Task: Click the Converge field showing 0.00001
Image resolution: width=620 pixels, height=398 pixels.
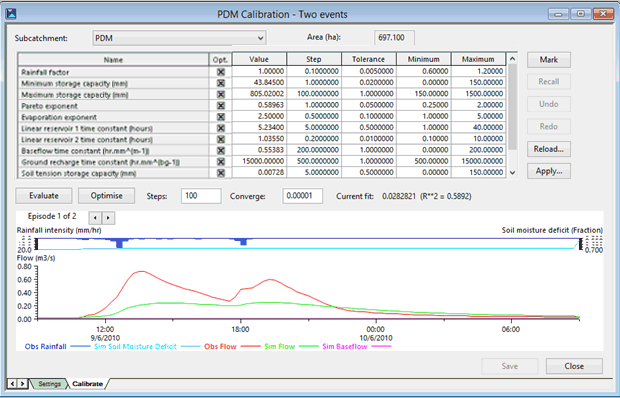Action: 302,196
